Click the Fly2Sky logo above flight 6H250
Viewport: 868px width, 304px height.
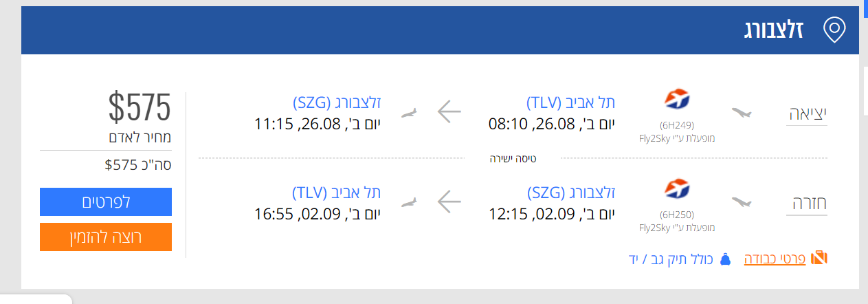(x=677, y=188)
